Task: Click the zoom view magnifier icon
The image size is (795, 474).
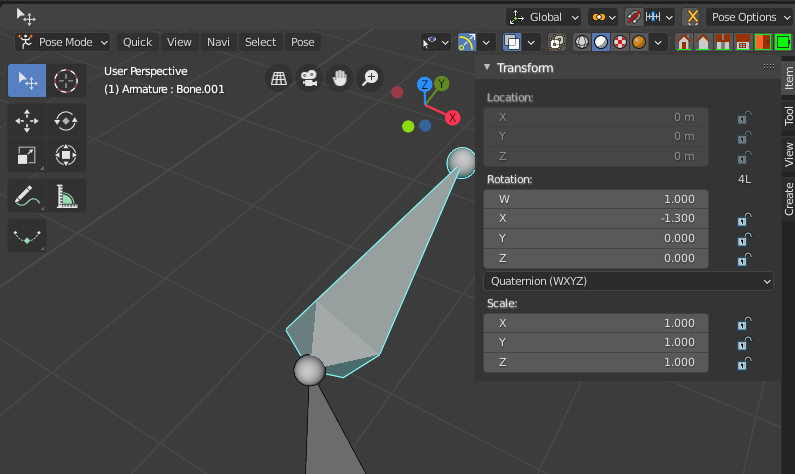Action: [x=370, y=78]
